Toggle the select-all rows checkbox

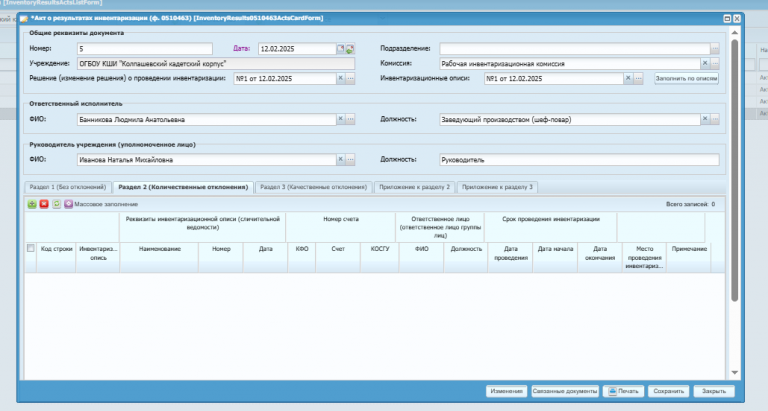click(x=30, y=248)
